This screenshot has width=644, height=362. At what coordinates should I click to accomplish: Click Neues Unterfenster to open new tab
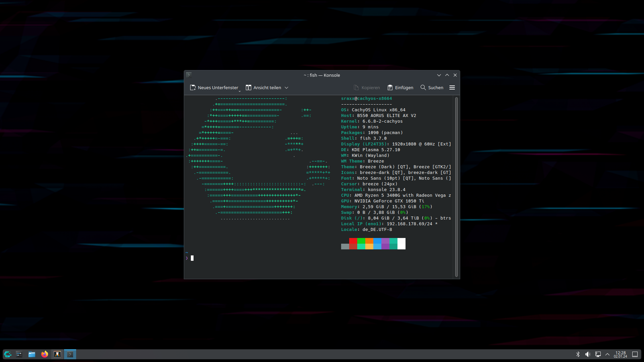tap(214, 87)
